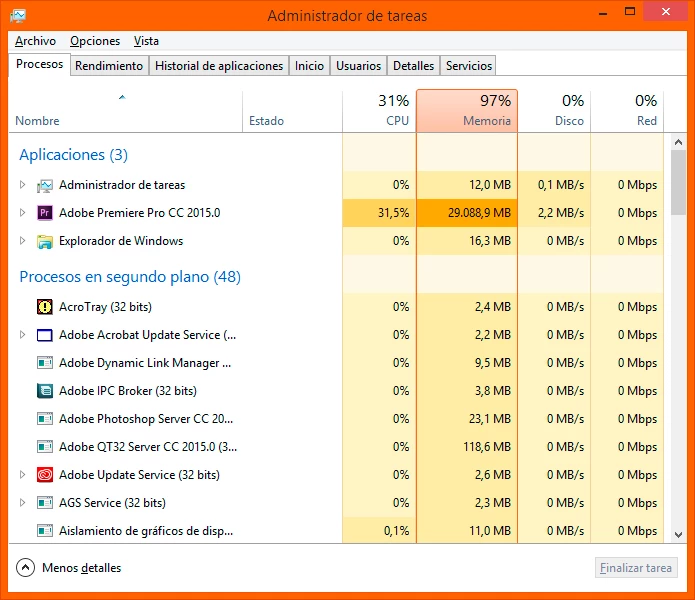
Task: Switch to the Usuarios tab
Action: (x=359, y=66)
